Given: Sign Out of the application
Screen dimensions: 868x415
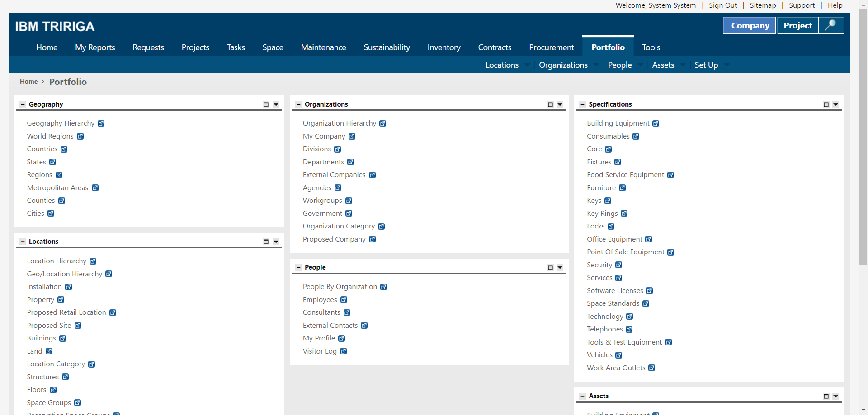Looking at the screenshot, I should click(723, 5).
